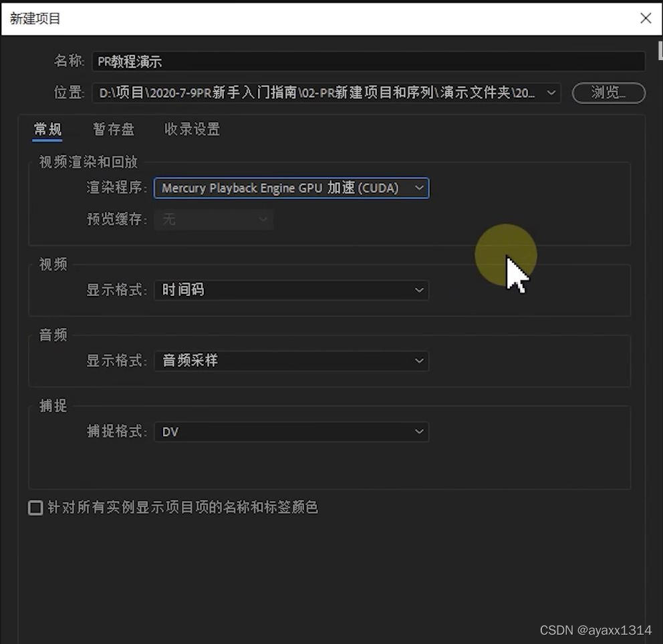The height and width of the screenshot is (644, 663).
Task: Open the 视频 显示格式 时间码 dropdown
Action: click(281, 290)
